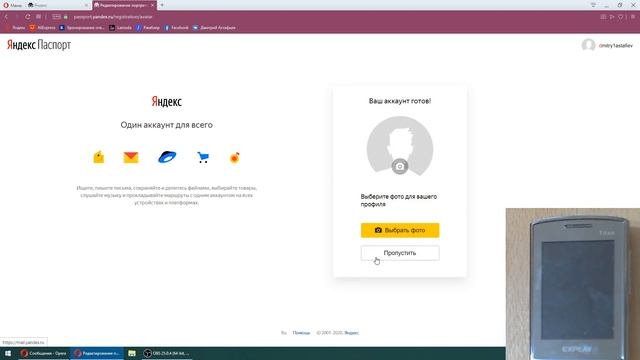The width and height of the screenshot is (640, 360).
Task: Open the snapshot icon in address bar
Action: pos(603,17)
